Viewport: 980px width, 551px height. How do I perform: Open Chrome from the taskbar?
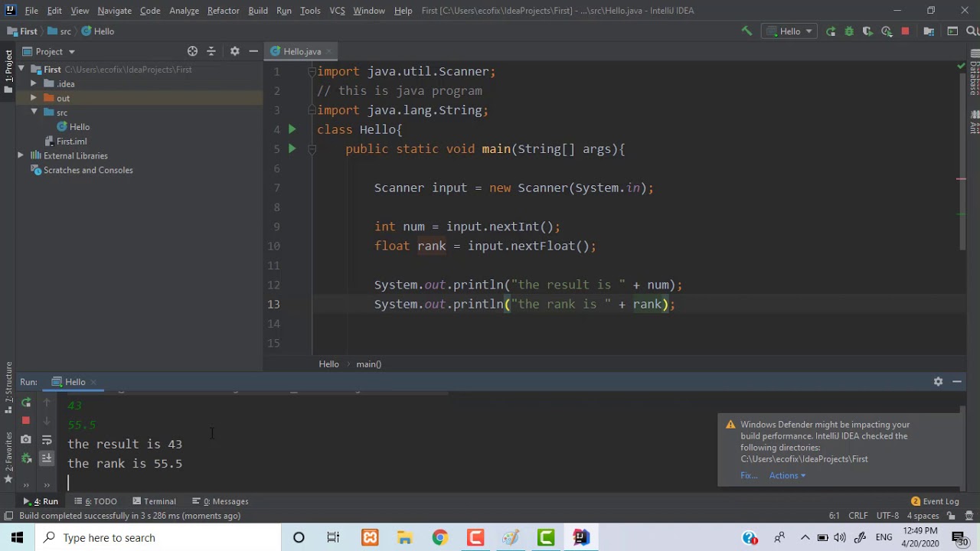(x=439, y=537)
